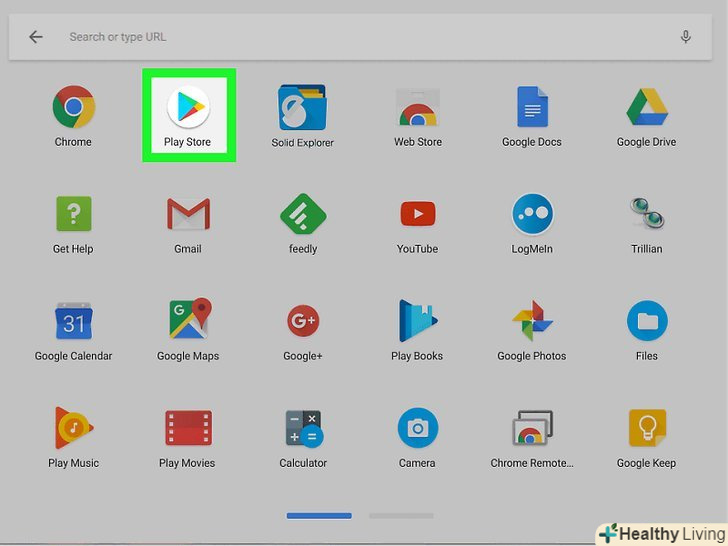The height and width of the screenshot is (546, 728).
Task: Open the Files app
Action: pyautogui.click(x=647, y=321)
